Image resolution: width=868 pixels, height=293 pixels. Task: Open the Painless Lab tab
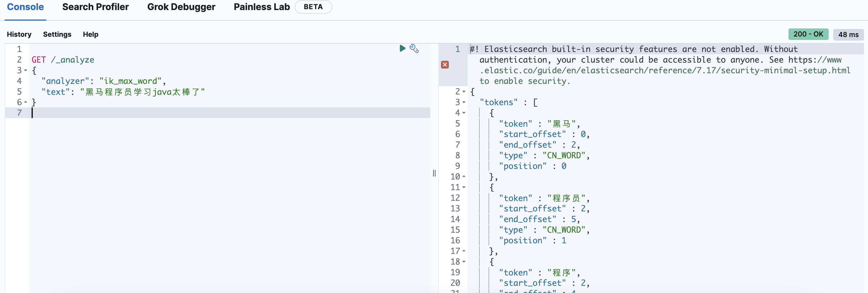(261, 7)
